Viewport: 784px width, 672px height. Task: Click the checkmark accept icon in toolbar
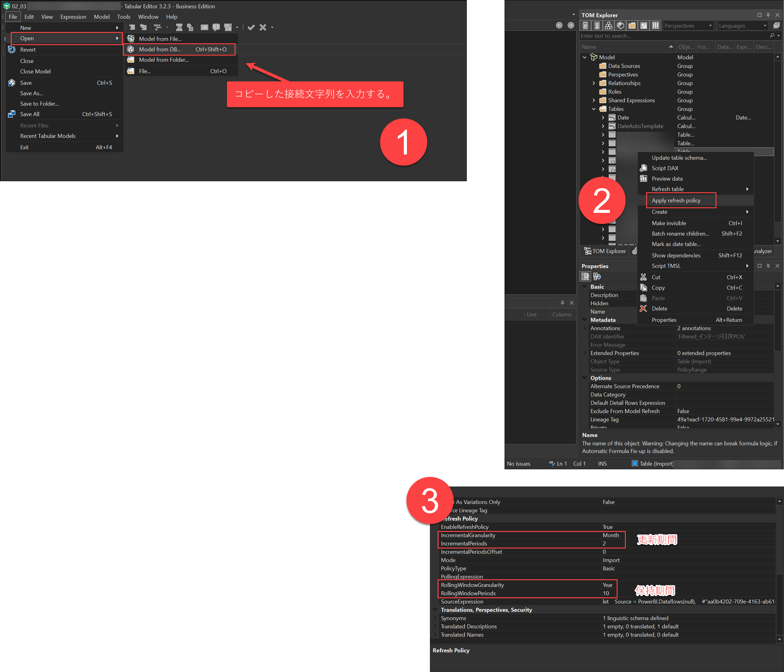coord(251,27)
